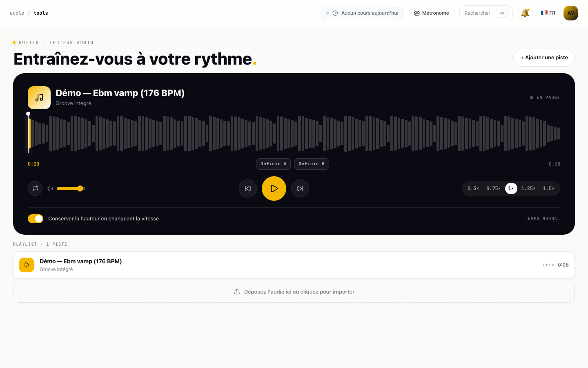Viewport: 588px width, 368px height.
Task: Click the player title 'Démo — Ebm vamp'
Action: tap(120, 93)
